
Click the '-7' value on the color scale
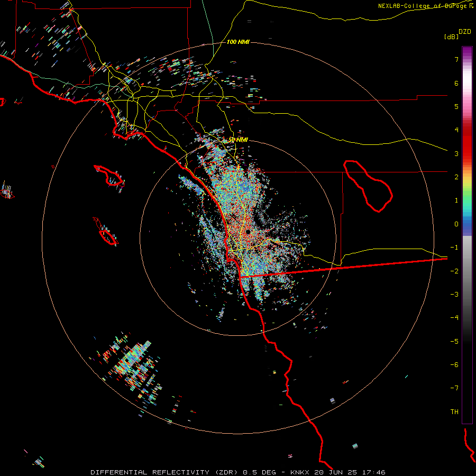pos(454,388)
